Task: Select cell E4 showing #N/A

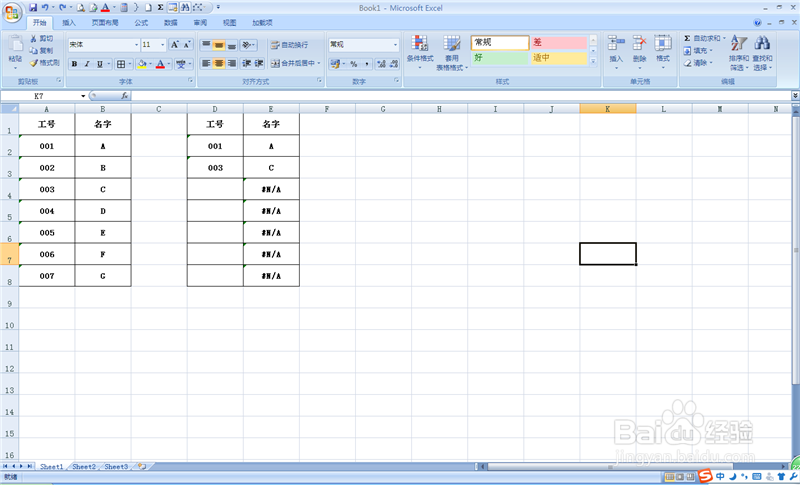Action: [271, 190]
